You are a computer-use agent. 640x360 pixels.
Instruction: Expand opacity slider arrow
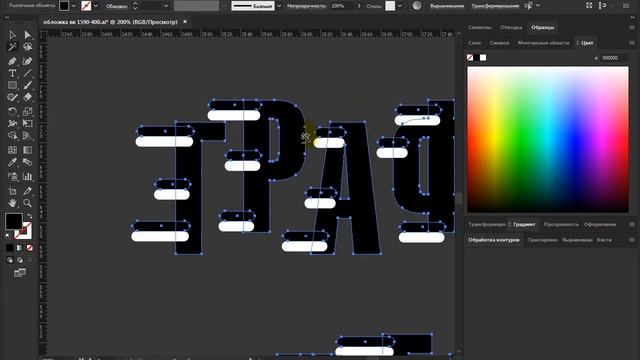[359, 6]
